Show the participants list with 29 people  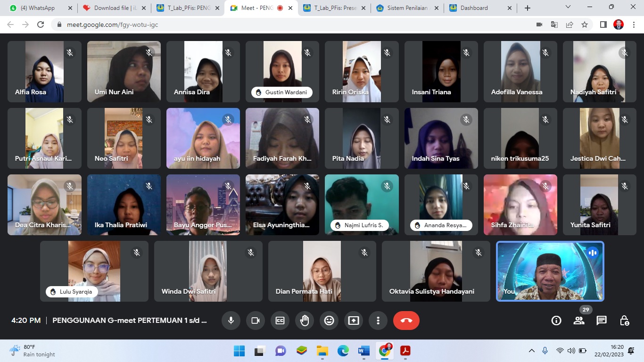tap(579, 321)
